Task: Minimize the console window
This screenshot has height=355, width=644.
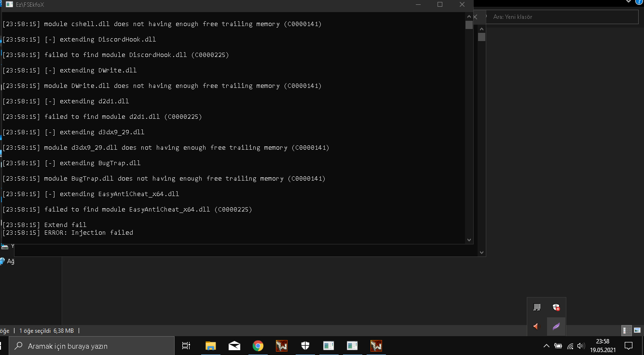Action: 417,4
